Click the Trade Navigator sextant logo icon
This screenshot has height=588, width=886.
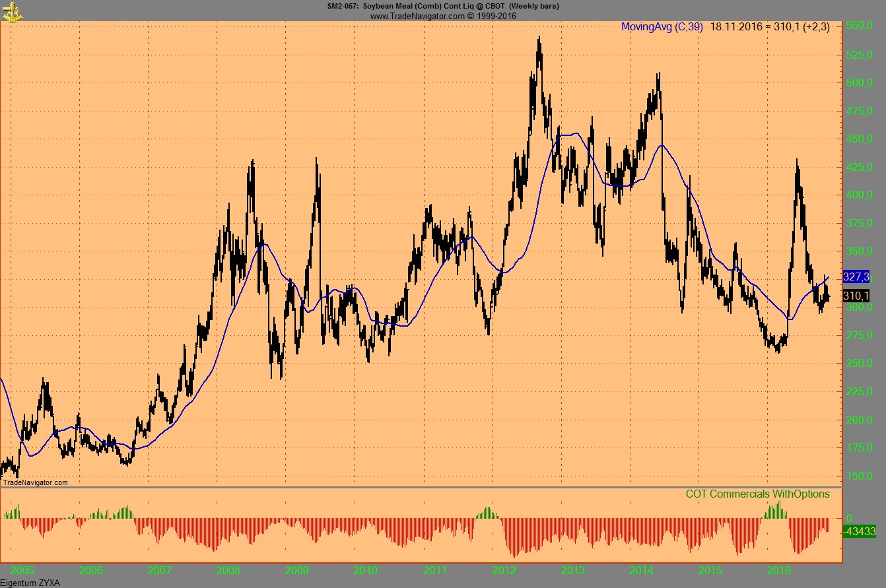[x=11, y=11]
